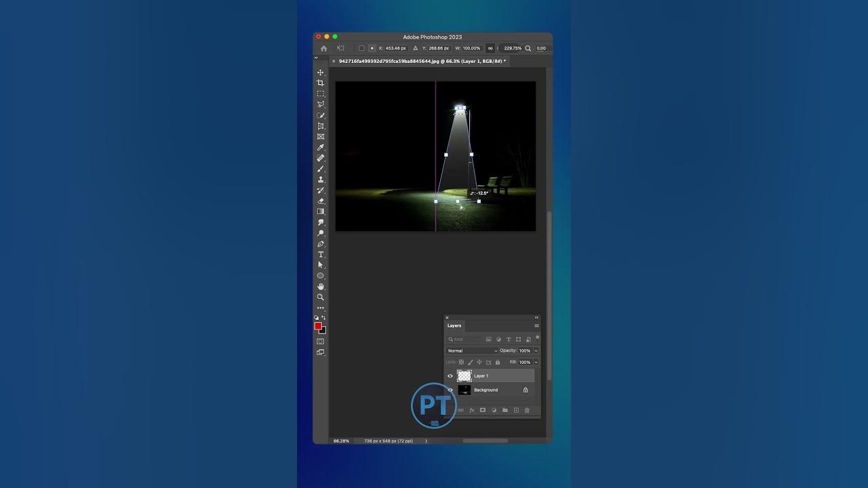The width and height of the screenshot is (868, 488).
Task: Select the Move tool
Action: [321, 73]
